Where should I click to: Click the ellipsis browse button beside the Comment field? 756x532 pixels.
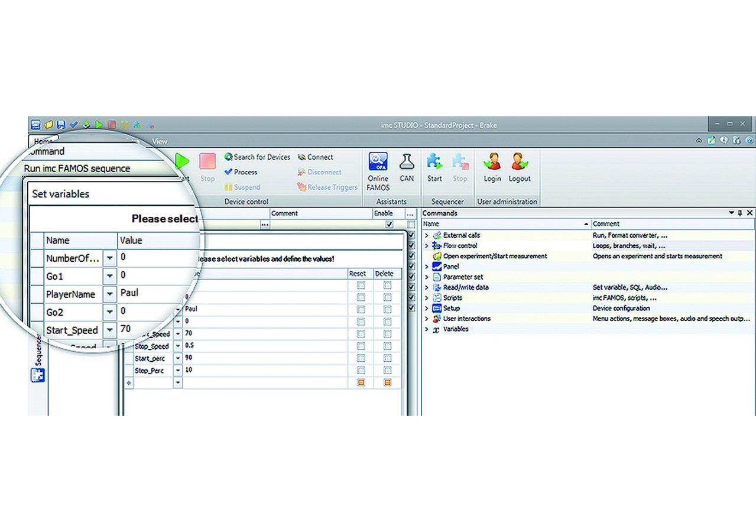pyautogui.click(x=264, y=225)
